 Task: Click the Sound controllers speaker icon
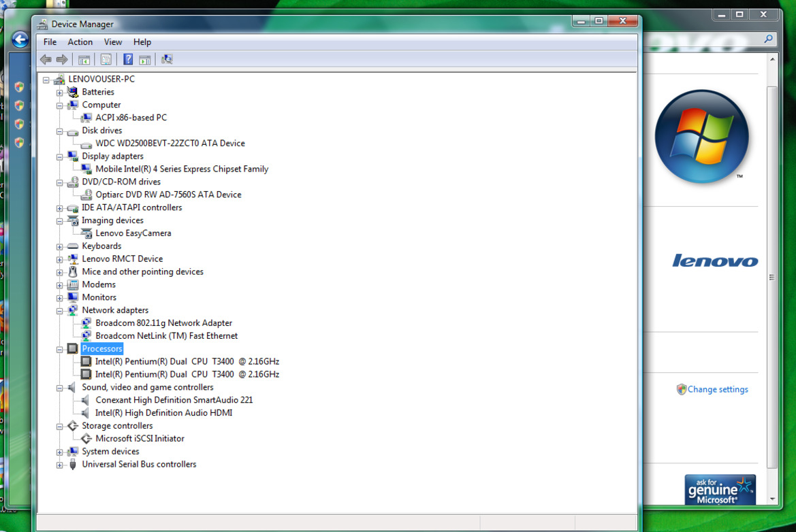coord(73,387)
